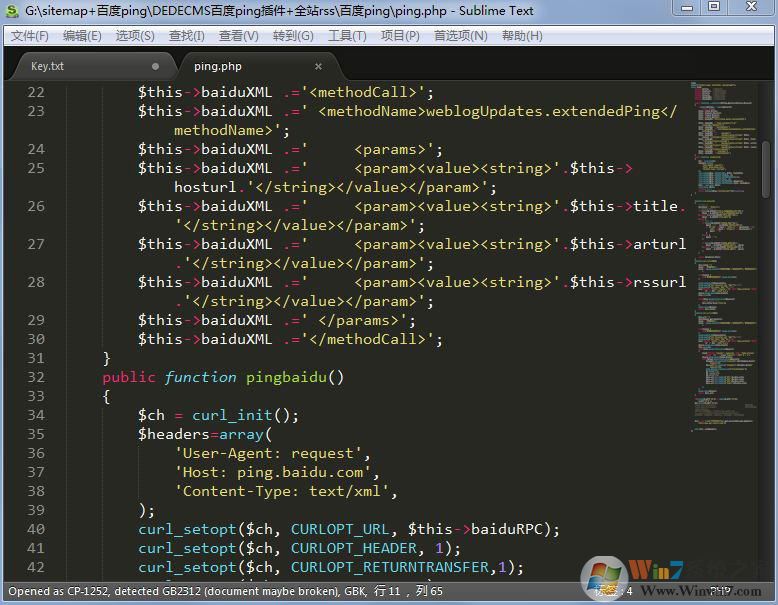Click line number 22 in the gutter
The width and height of the screenshot is (778, 605).
click(x=36, y=92)
